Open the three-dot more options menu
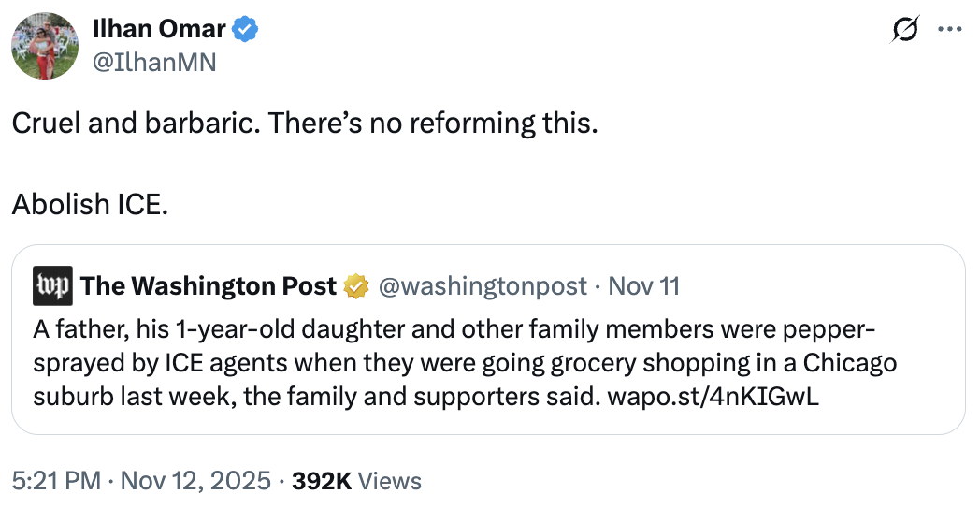 pos(949,29)
